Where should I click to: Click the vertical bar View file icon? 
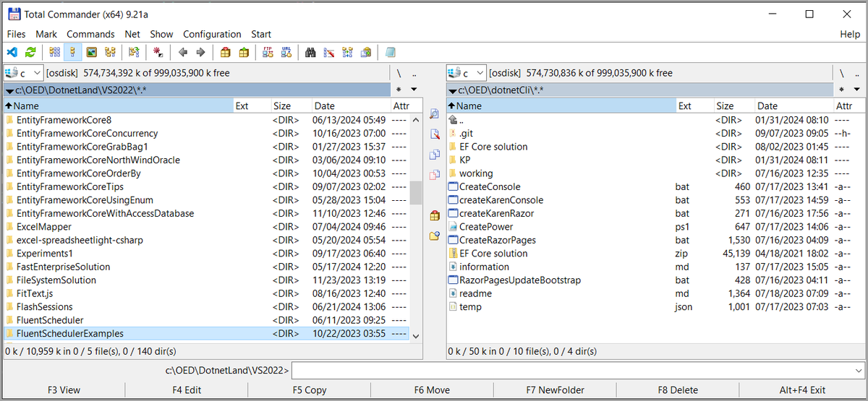coord(434,114)
